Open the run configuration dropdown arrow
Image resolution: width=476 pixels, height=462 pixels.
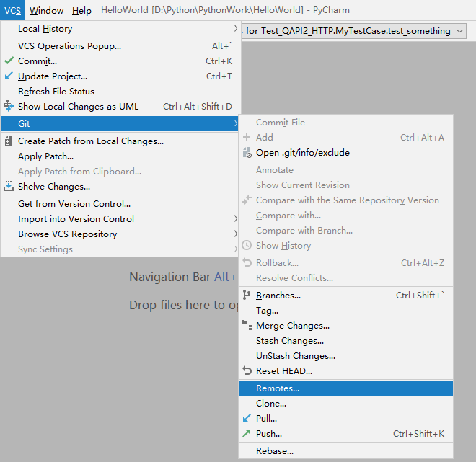coord(459,31)
